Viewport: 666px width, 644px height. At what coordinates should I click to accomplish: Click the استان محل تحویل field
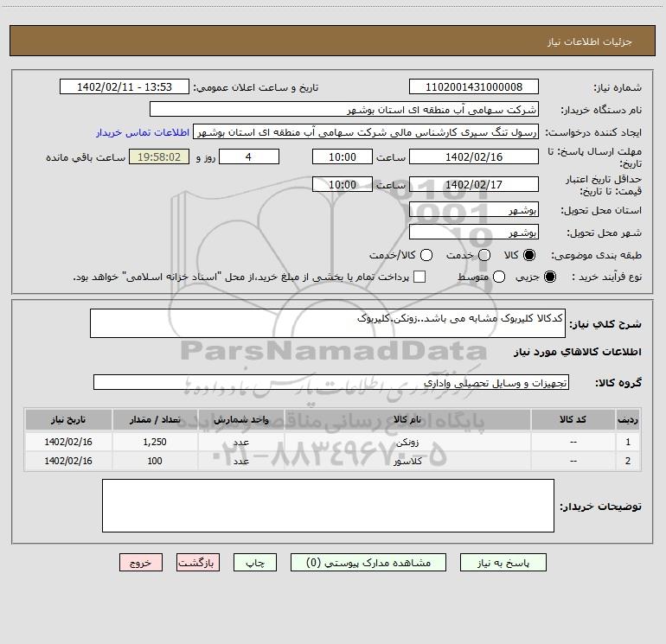[474, 209]
